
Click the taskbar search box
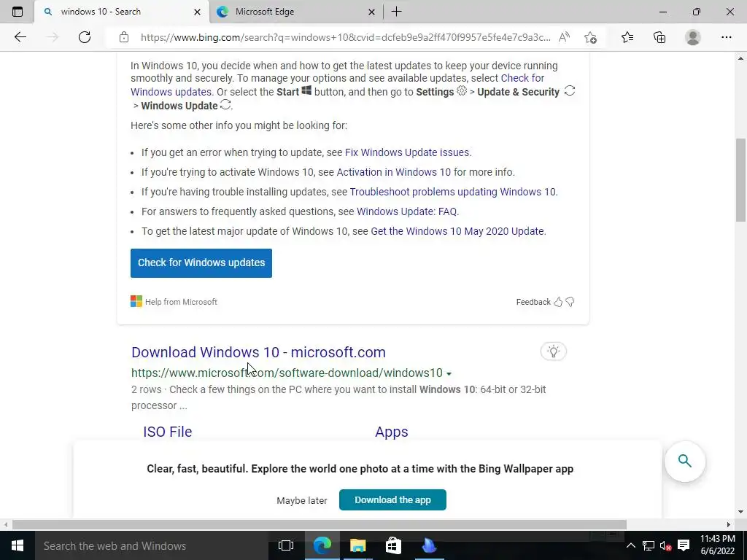coord(152,545)
